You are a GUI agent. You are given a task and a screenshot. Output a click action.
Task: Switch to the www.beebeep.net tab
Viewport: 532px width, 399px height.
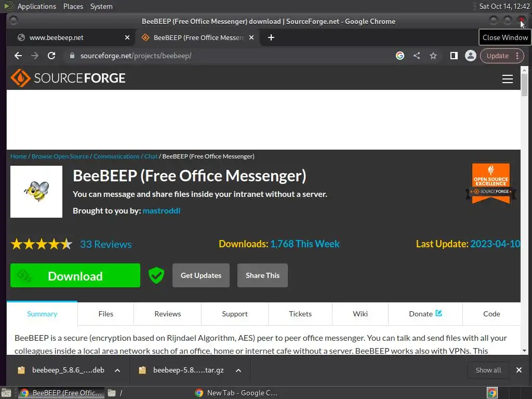pyautogui.click(x=71, y=37)
